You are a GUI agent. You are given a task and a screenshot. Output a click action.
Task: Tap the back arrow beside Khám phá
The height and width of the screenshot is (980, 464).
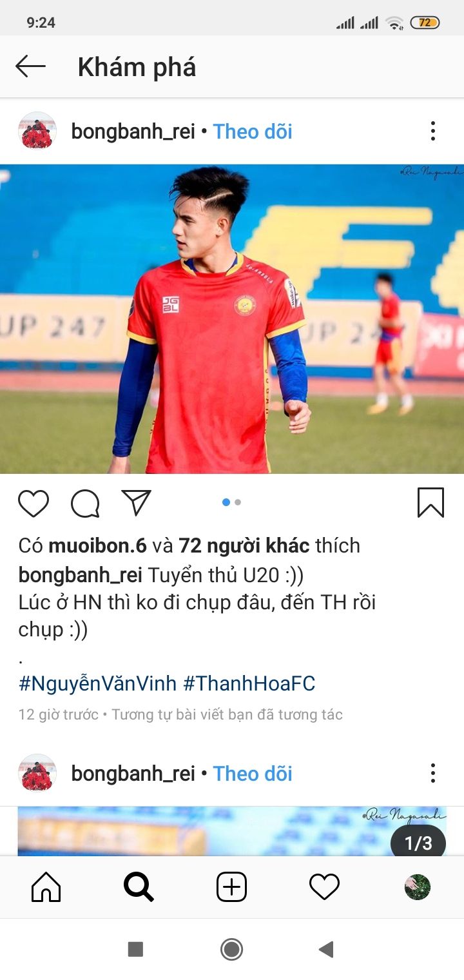(30, 66)
